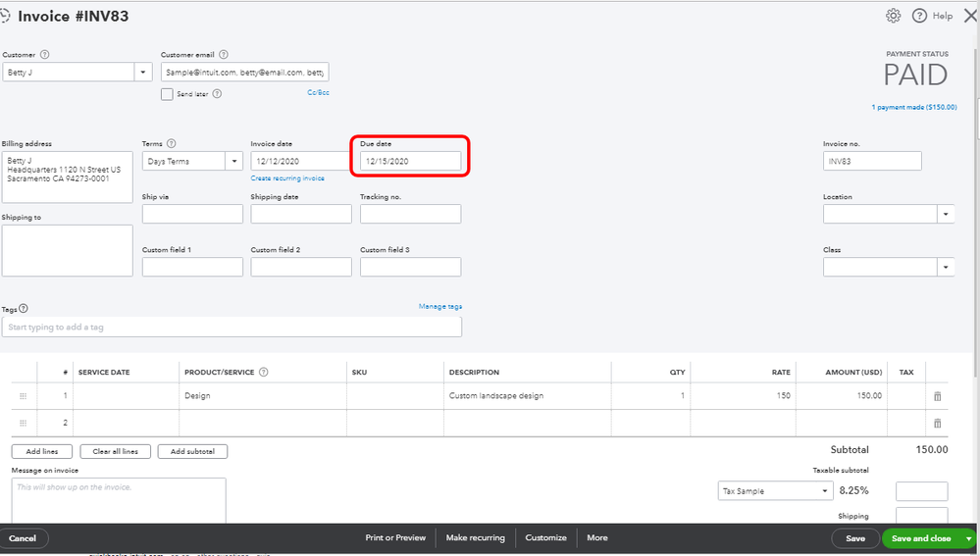Click the Create recurring invoice link

(x=287, y=178)
